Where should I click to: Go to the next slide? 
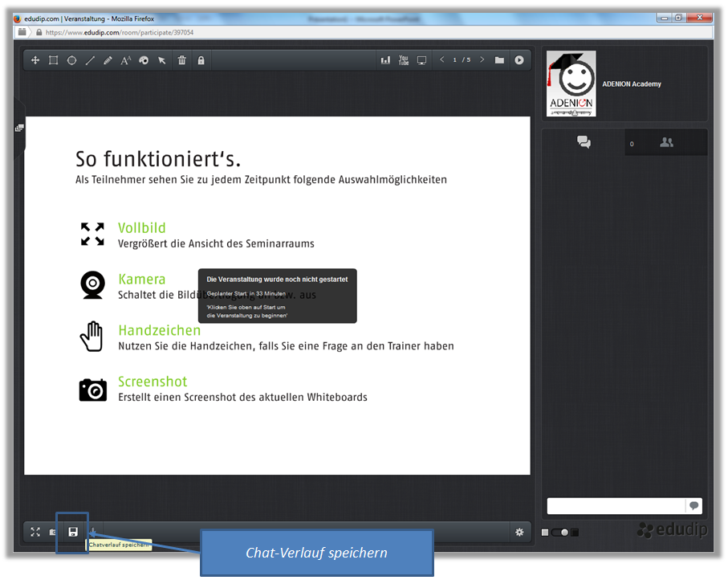[482, 60]
